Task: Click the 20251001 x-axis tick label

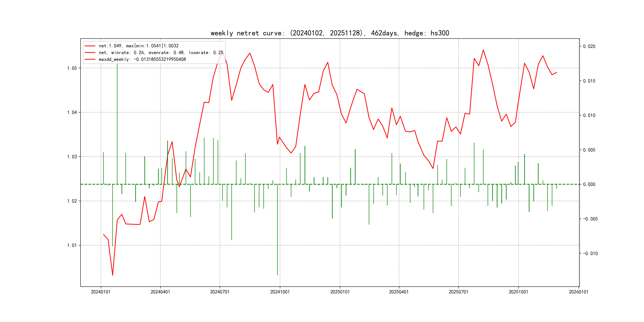Action: click(x=518, y=292)
